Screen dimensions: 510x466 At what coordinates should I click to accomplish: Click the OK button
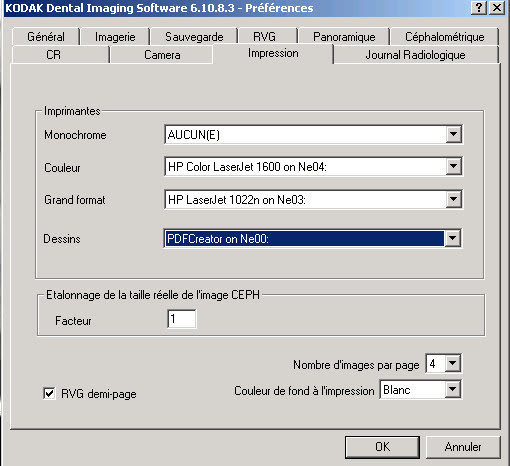coord(382,447)
